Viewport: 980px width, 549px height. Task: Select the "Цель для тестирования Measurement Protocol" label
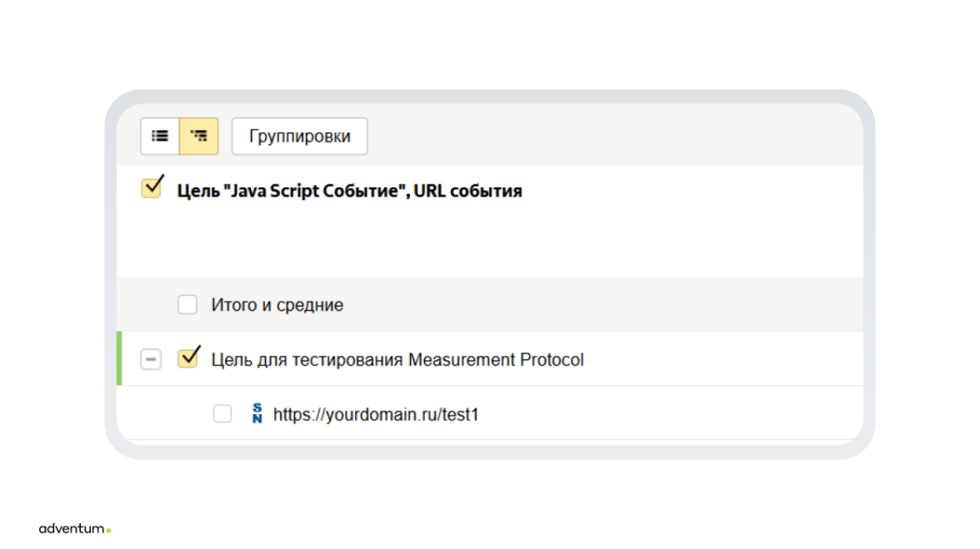point(397,360)
